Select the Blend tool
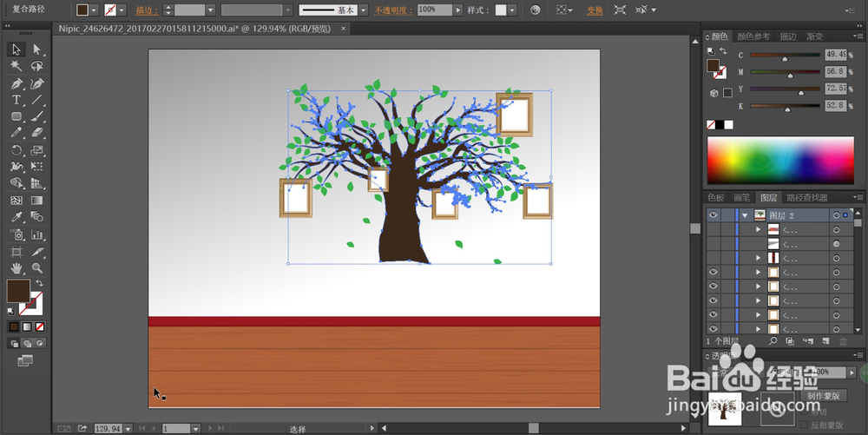This screenshot has width=868, height=435. (37, 217)
